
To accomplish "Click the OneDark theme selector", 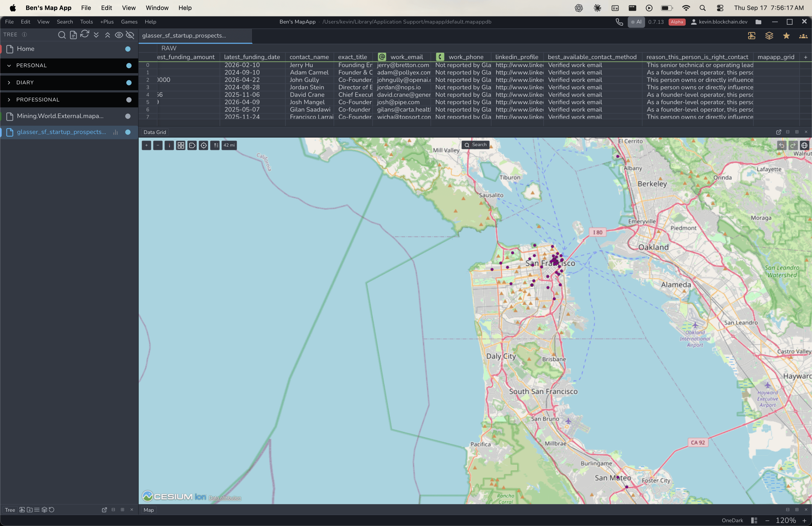I will coord(732,521).
